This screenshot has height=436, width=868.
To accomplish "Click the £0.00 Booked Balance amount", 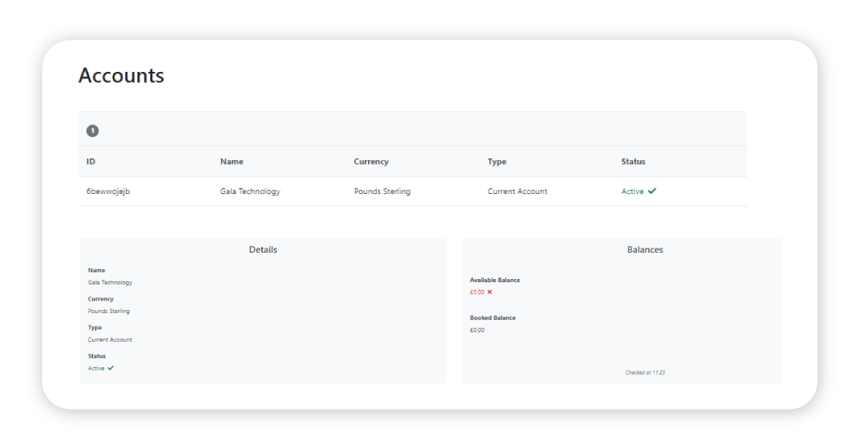I will (x=477, y=330).
